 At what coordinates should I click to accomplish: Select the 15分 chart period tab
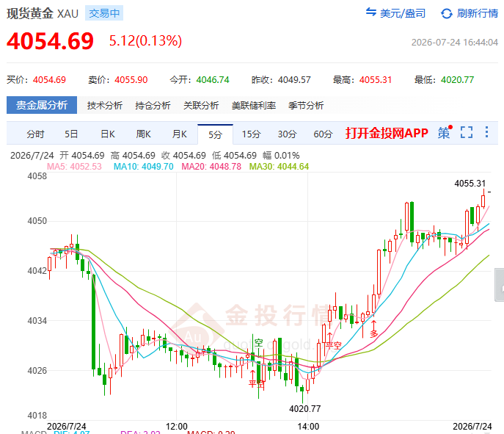click(x=251, y=134)
